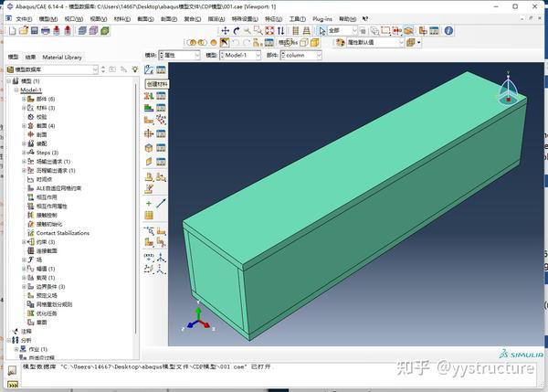Select the 截面 (4) tree item

click(x=46, y=125)
